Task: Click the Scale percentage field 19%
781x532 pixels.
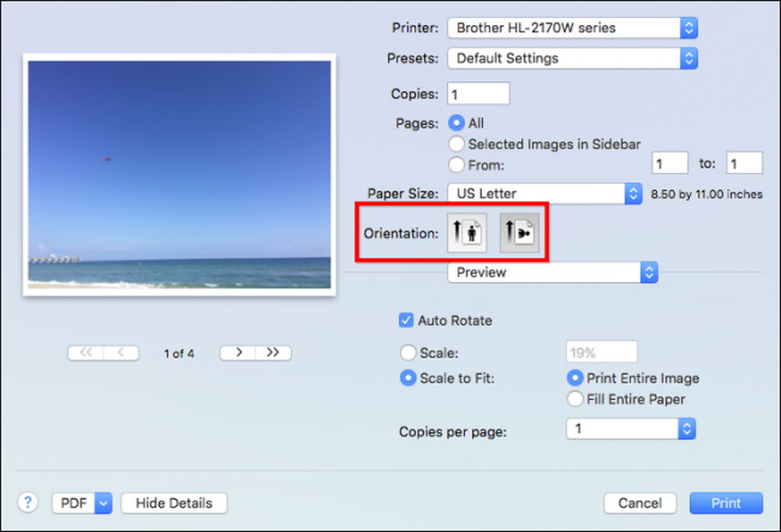Action: coord(601,352)
